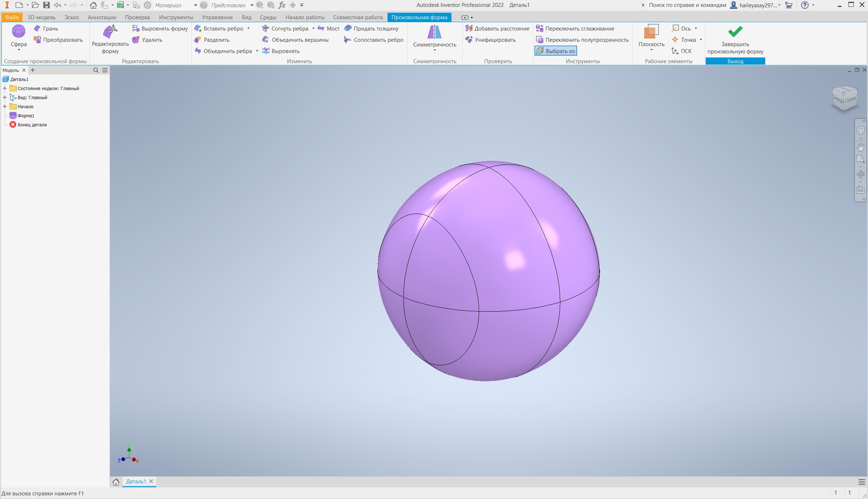
Task: Click the user account haileyasay297 button
Action: 755,5
